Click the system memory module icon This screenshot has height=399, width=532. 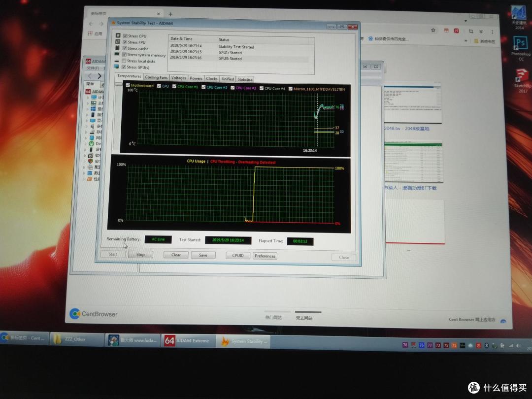click(x=117, y=54)
